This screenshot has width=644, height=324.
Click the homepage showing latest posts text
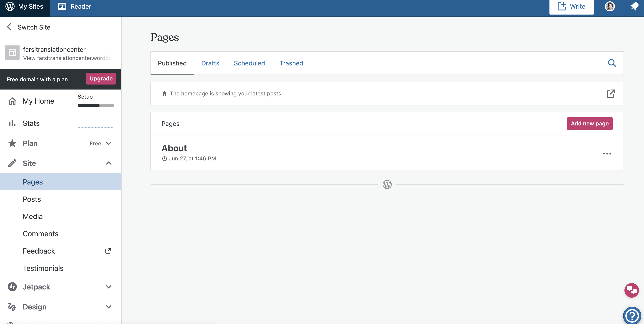pyautogui.click(x=226, y=94)
